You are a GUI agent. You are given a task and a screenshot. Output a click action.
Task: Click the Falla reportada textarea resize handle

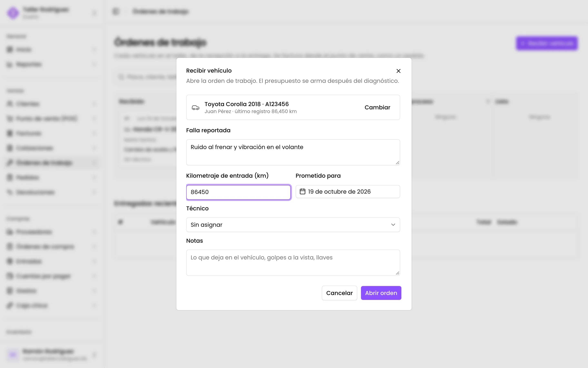[398, 163]
